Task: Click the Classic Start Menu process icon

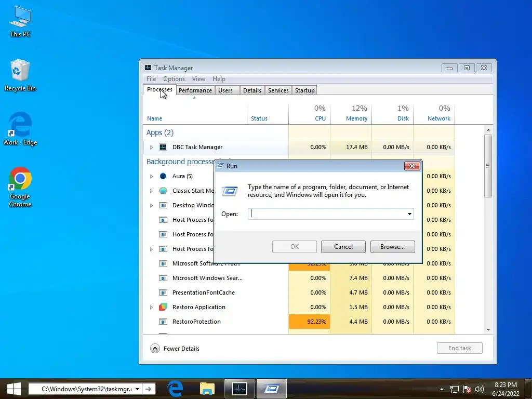Action: pos(163,191)
